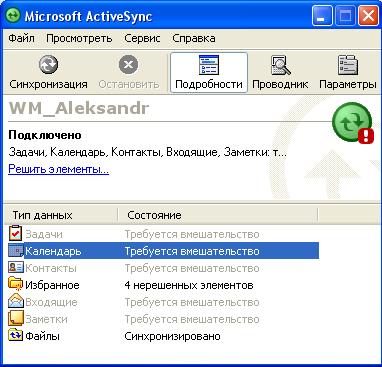Minimize the ActiveSync window
This screenshot has height=367, width=382.
322,16
